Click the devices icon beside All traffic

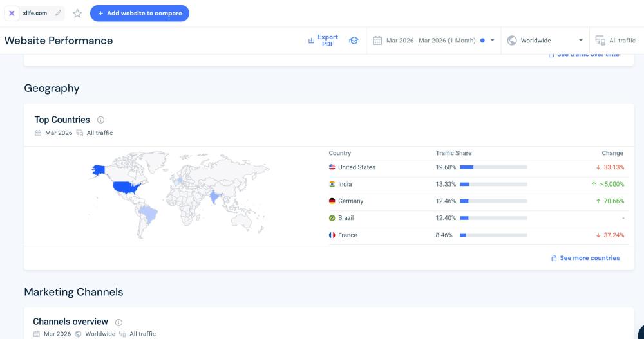[x=600, y=41]
